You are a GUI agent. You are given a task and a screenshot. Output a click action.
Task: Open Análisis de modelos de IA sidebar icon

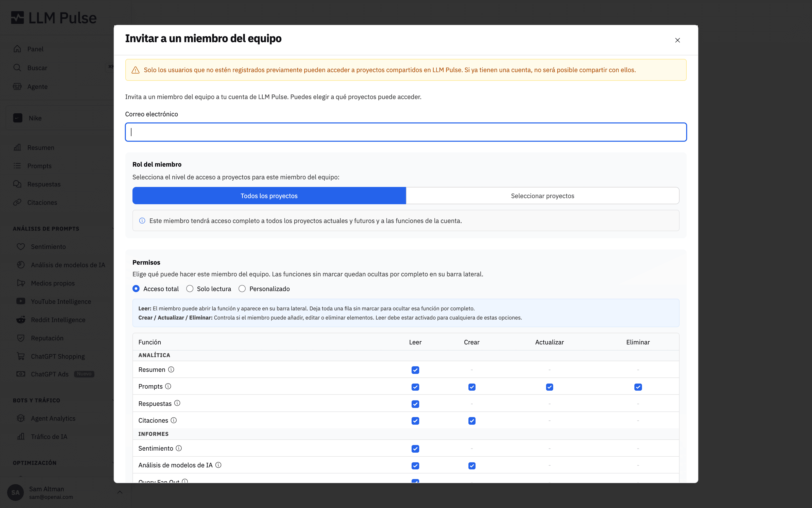click(x=21, y=265)
